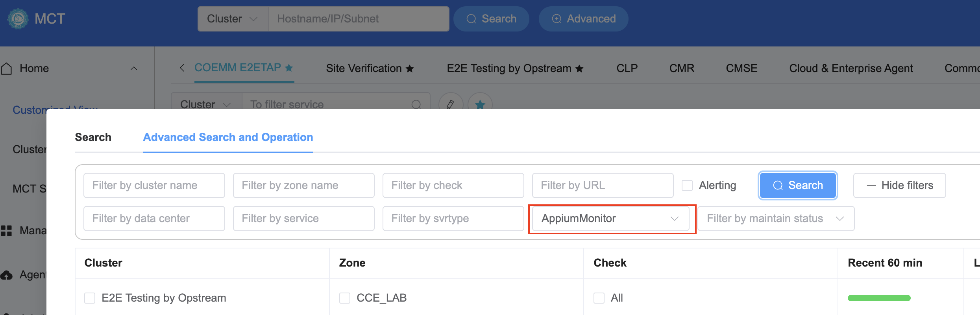Click the grid icon beside Mana in sidebar

tap(6, 231)
